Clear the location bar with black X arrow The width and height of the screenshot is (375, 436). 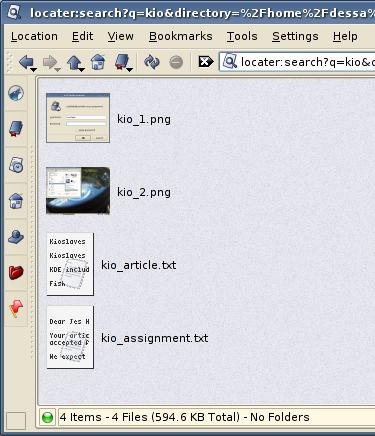point(205,62)
